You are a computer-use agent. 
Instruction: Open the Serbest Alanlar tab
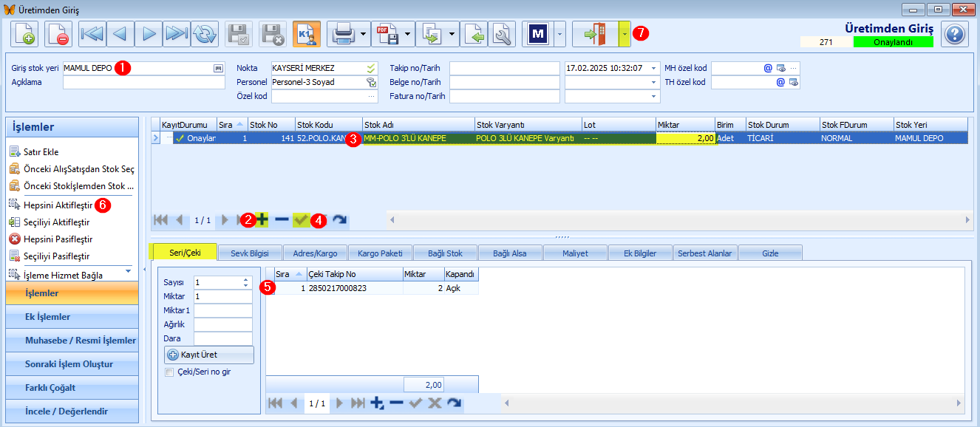point(704,253)
